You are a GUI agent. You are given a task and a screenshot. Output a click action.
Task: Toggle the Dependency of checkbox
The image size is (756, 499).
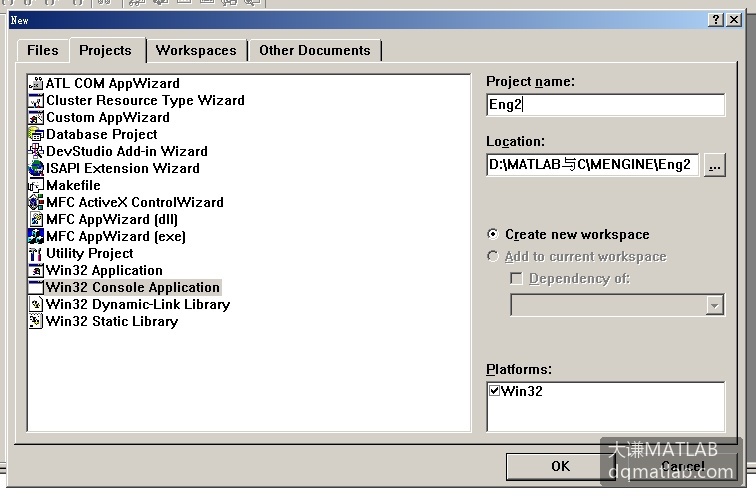coord(516,279)
